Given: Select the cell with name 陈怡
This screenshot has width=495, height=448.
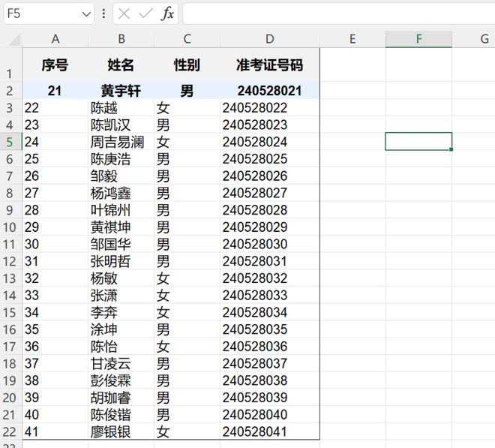Looking at the screenshot, I should [121, 346].
